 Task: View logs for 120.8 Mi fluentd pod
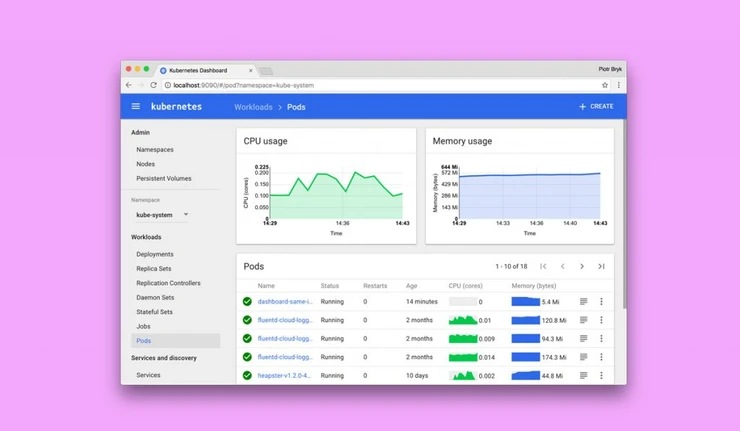583,320
